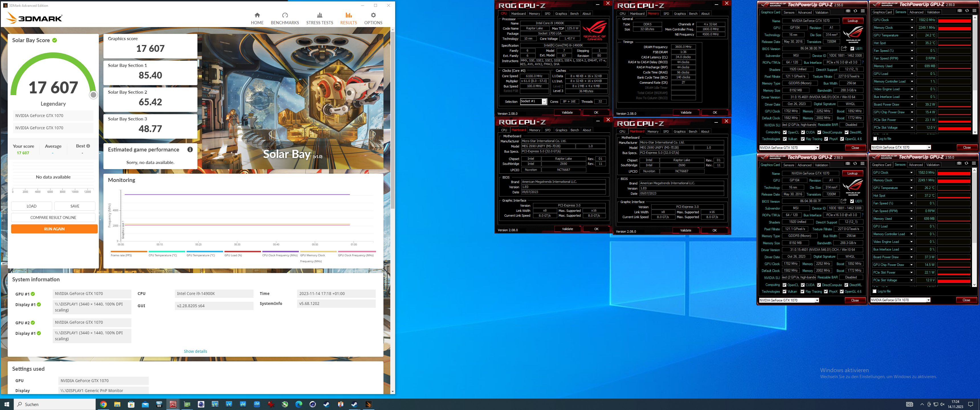
Task: Open the hamburger menu in GPU-Z 26.2 °C Sensors window
Action: (x=973, y=163)
